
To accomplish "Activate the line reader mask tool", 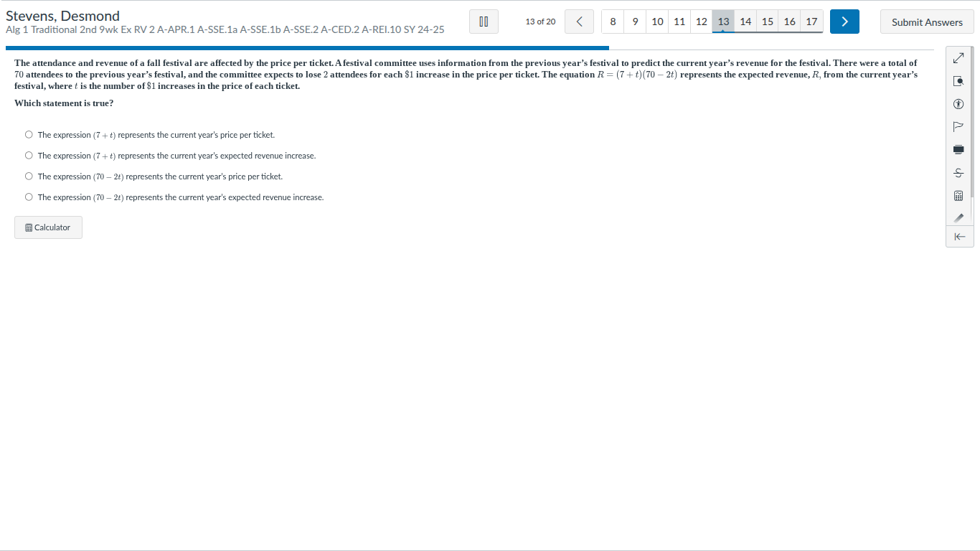I will click(958, 149).
